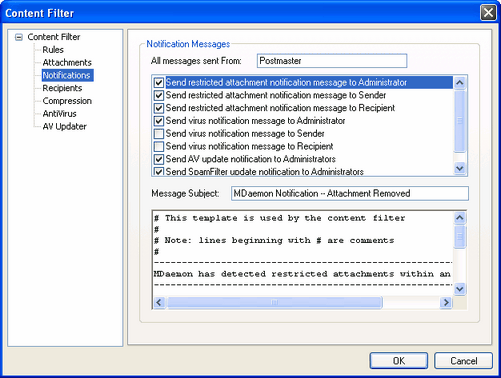The height and width of the screenshot is (378, 501).
Task: Open the Attachments tree item
Action: click(67, 62)
